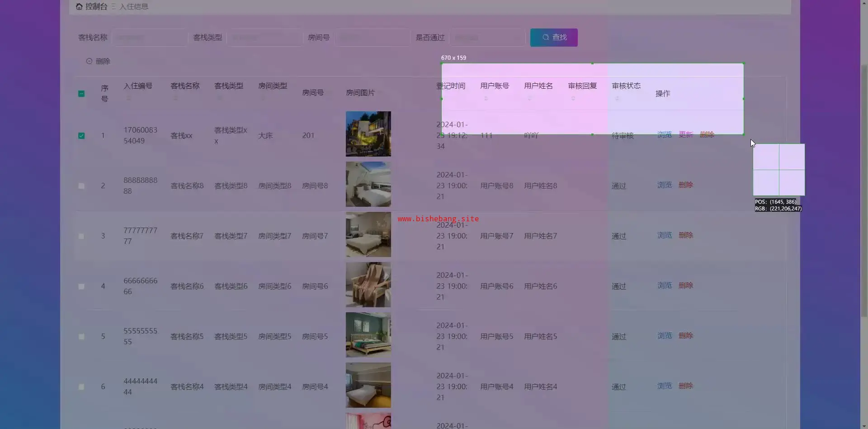Sort by 入住编号 column sort arrows
Image resolution: width=868 pixels, height=429 pixels.
click(129, 98)
